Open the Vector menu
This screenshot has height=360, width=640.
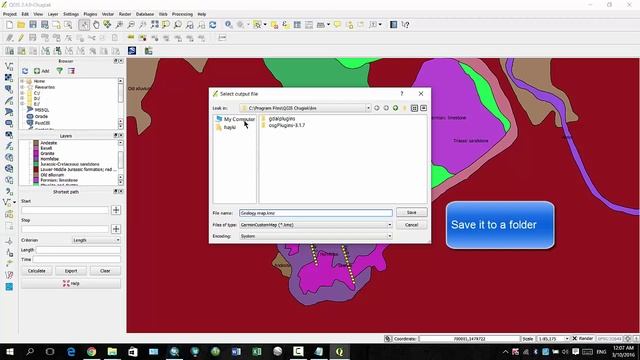click(x=108, y=14)
